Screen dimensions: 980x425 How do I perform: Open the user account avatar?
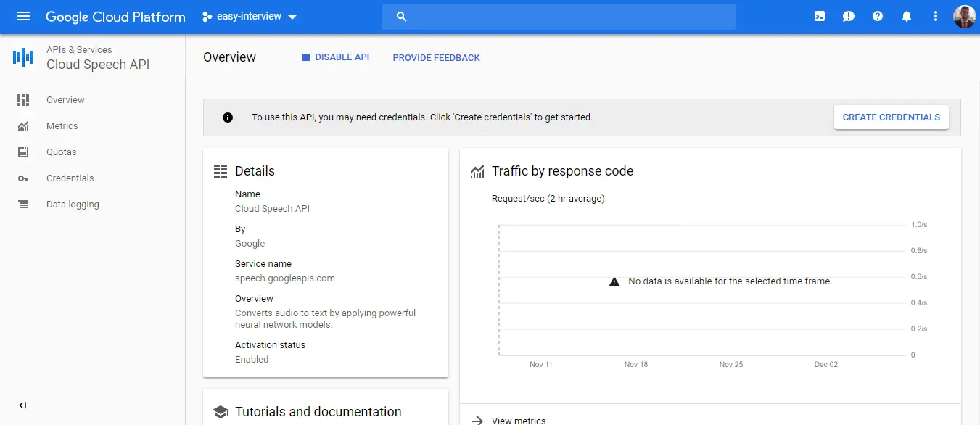[x=964, y=17]
